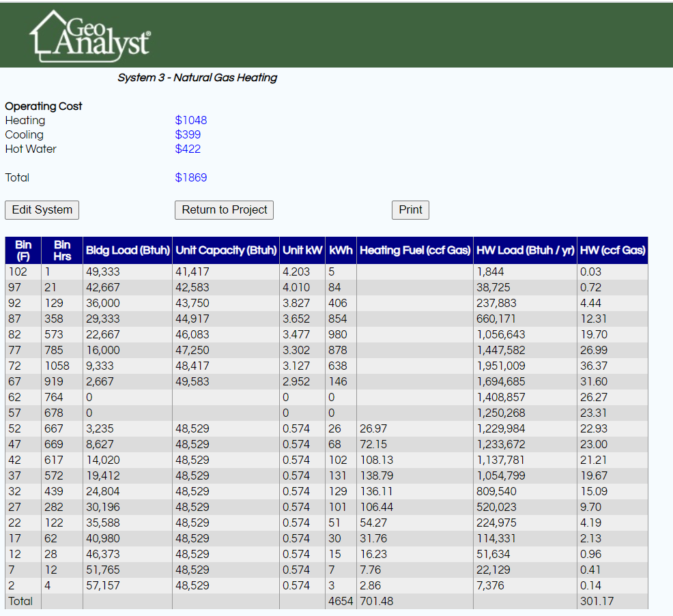Click the Print button
This screenshot has height=616, width=673.
coord(410,209)
